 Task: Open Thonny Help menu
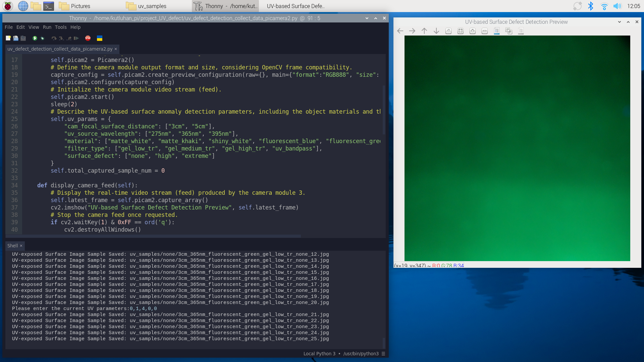75,27
